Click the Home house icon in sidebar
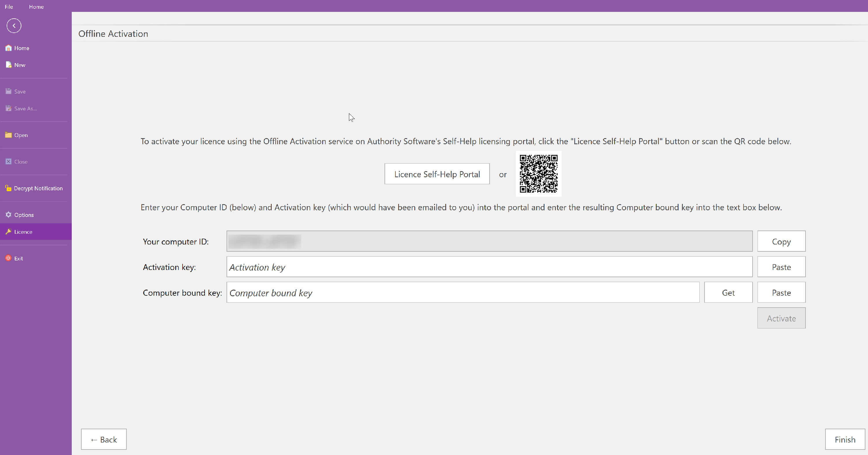 [x=8, y=48]
